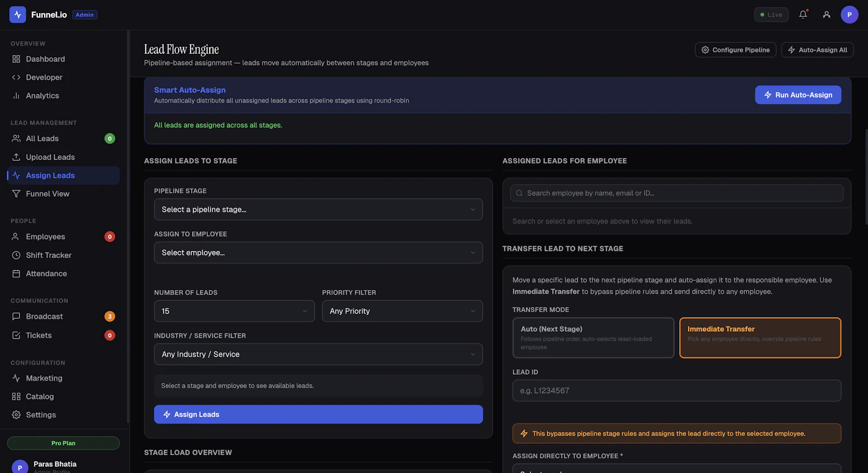Select Auto (Next Stage) transfer mode

coord(593,338)
